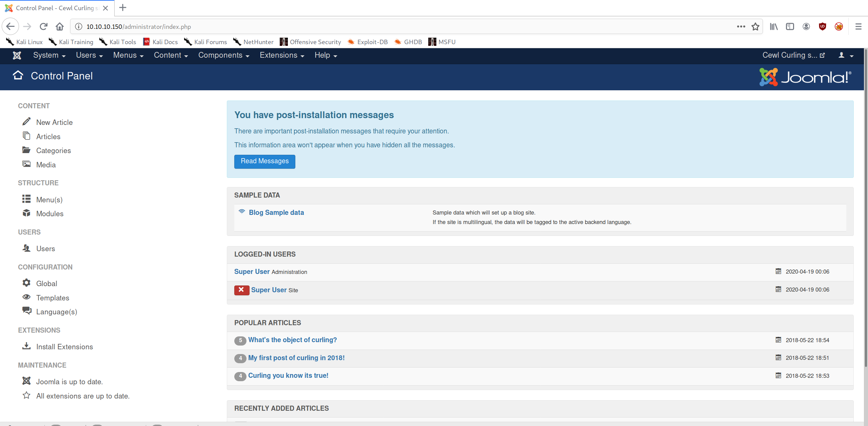Open the MSFU bookmark
This screenshot has height=426, width=868.
442,42
